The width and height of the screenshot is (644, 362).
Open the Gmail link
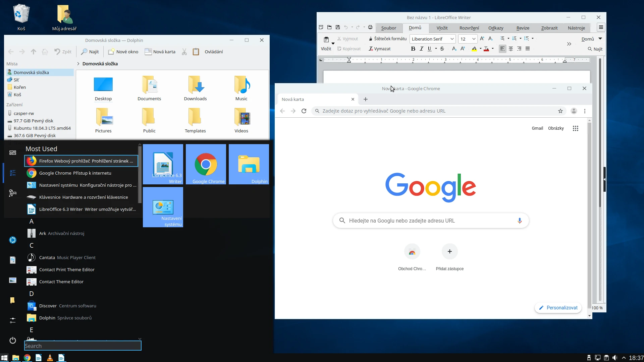pos(537,128)
